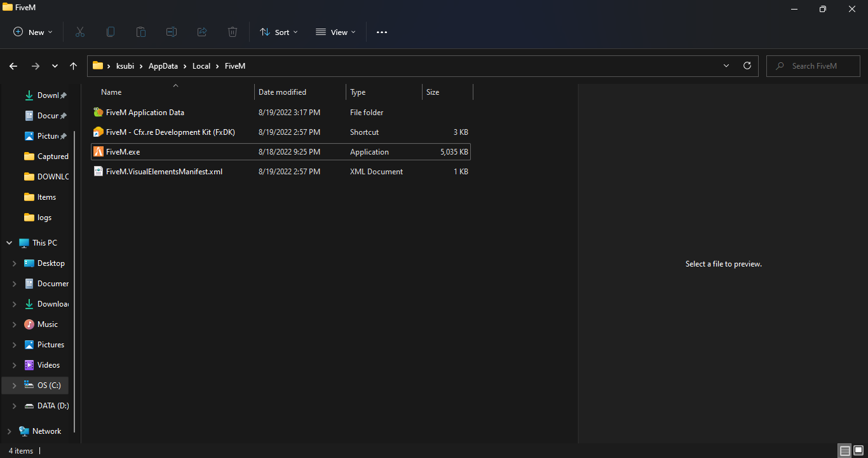Switch to details view layout toggle
The image size is (868, 458).
[844, 451]
